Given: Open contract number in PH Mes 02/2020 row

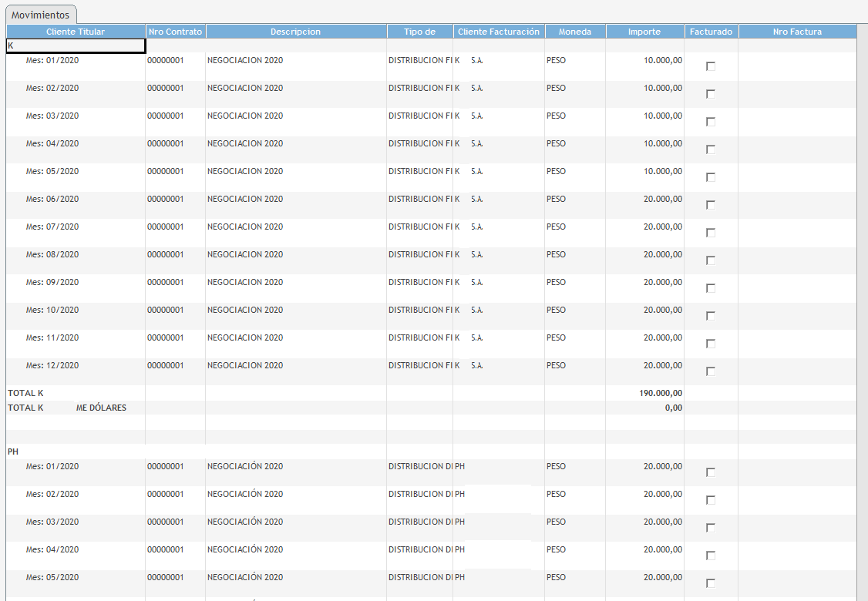Looking at the screenshot, I should click(x=165, y=494).
